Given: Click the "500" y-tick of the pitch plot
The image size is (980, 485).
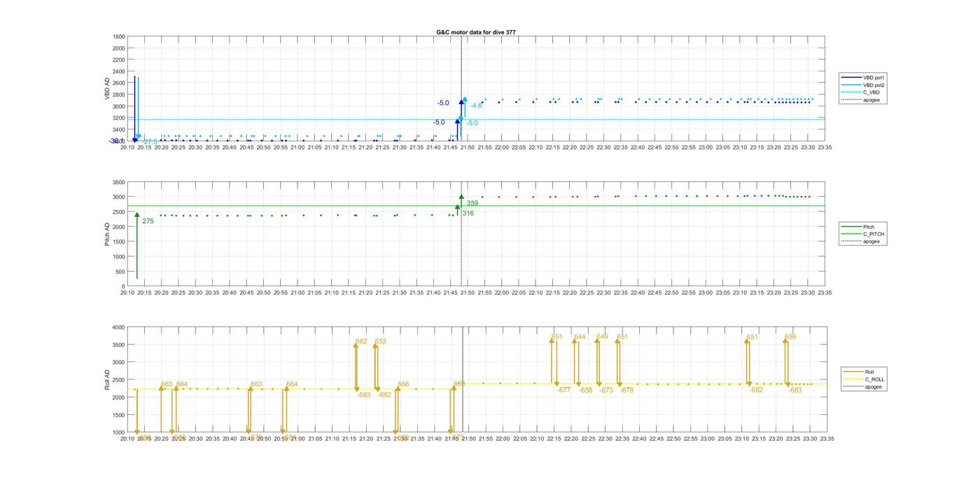Looking at the screenshot, I should tap(120, 272).
